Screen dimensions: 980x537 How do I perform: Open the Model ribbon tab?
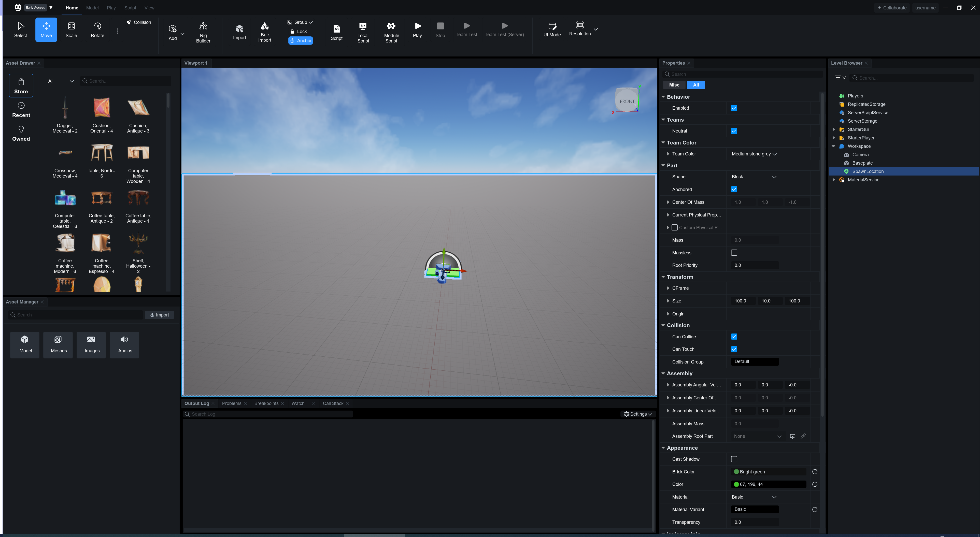coord(92,8)
